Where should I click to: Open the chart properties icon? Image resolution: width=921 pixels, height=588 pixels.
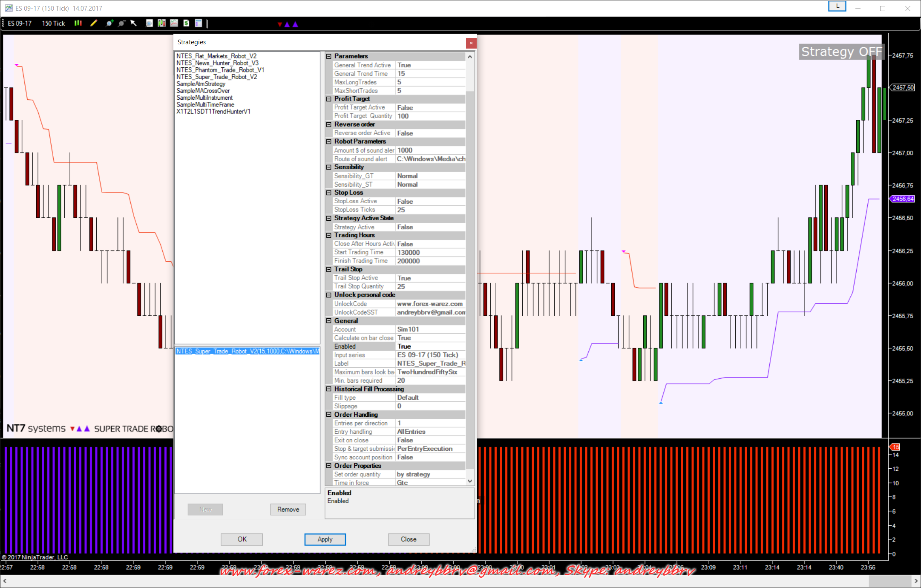pyautogui.click(x=199, y=23)
